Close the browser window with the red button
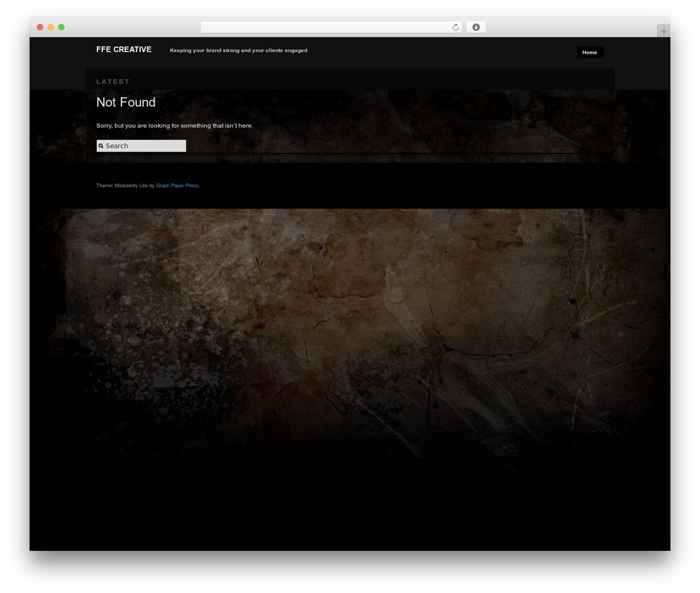 (40, 27)
